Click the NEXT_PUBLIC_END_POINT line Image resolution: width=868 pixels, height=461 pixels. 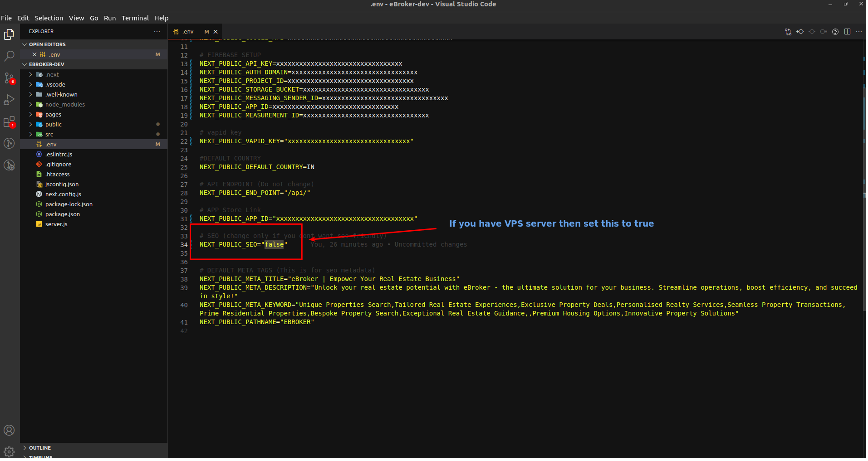point(255,193)
